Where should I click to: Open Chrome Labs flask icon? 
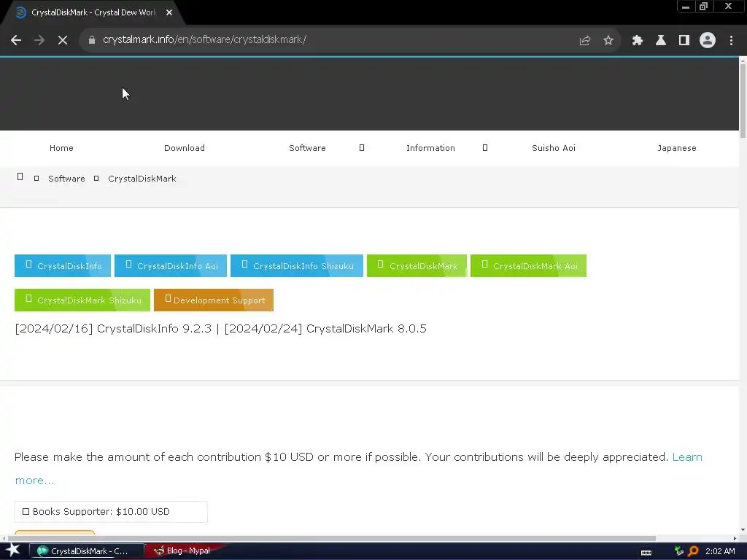pos(661,41)
